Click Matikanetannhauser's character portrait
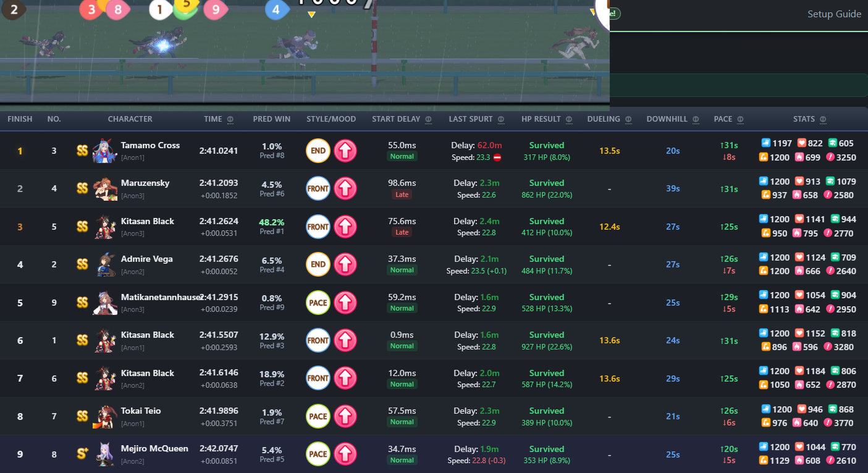Viewport: 868px width, 473px height. pos(105,303)
